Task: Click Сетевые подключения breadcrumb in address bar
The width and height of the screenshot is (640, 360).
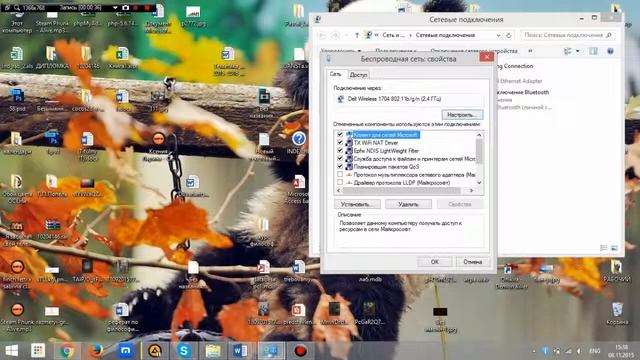Action: [x=445, y=35]
